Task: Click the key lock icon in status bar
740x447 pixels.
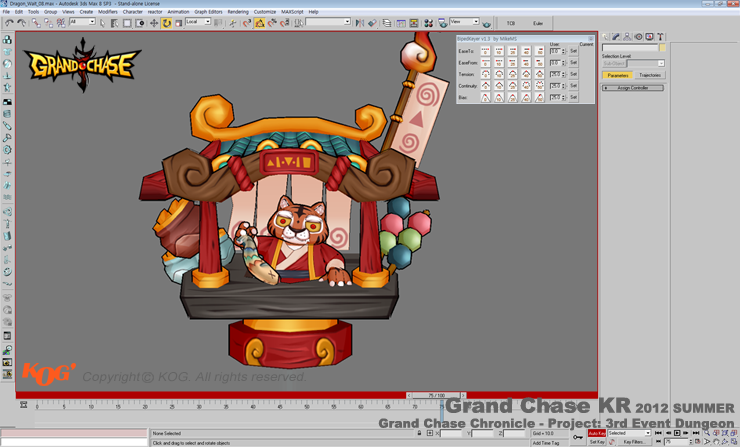Action: 578,437
